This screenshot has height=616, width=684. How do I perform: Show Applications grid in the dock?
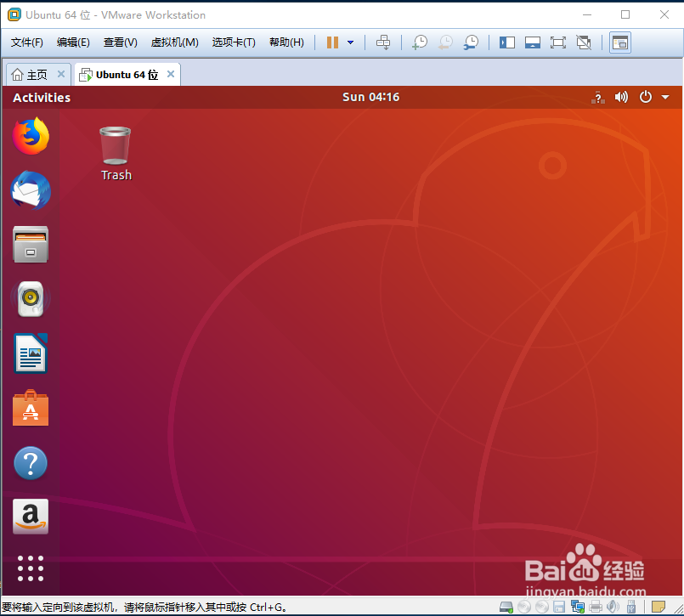click(x=31, y=568)
